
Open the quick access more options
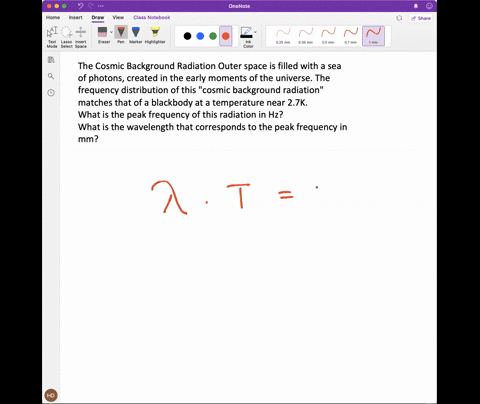(x=101, y=6)
